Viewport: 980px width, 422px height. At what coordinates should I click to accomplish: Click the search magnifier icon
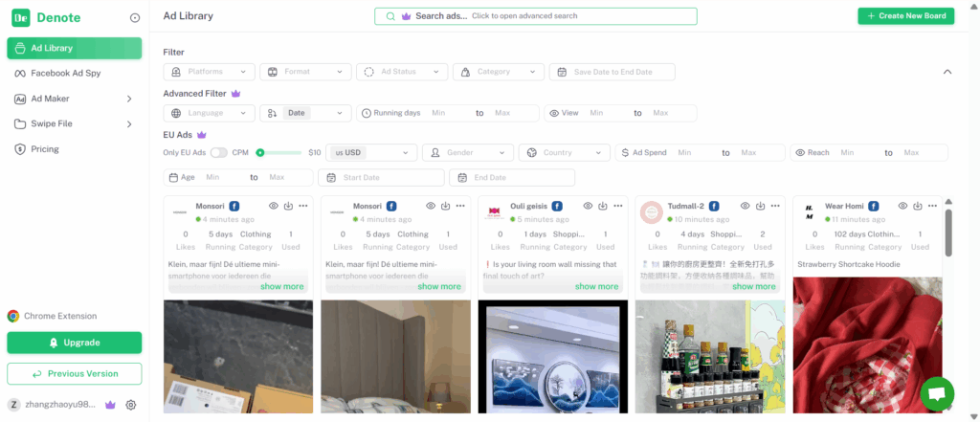coord(390,16)
